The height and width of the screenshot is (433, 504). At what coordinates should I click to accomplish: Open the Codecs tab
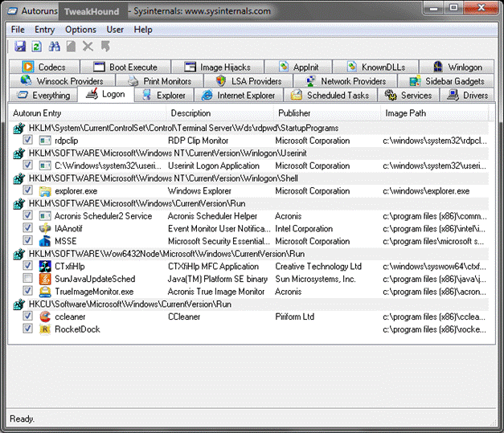(x=44, y=67)
